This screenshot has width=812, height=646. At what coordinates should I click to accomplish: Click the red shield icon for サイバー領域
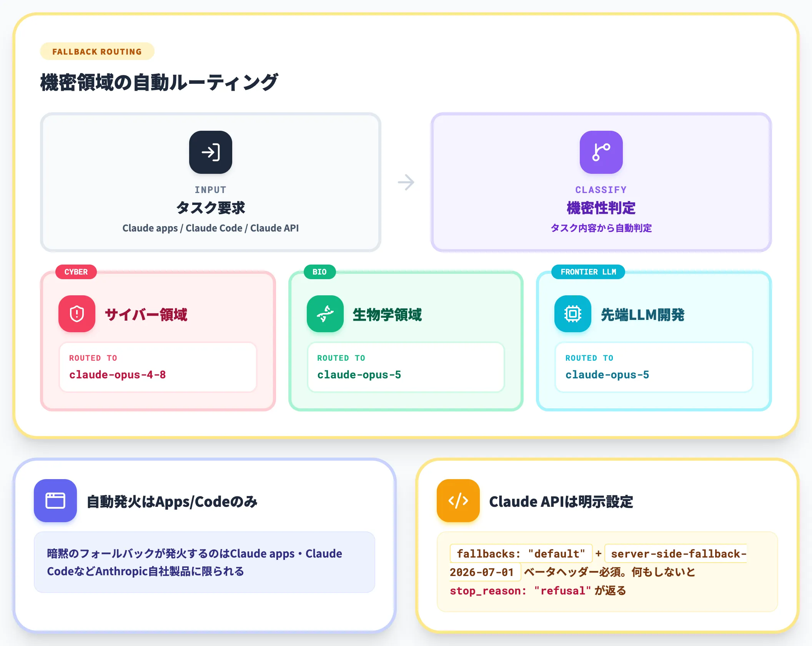coord(77,314)
